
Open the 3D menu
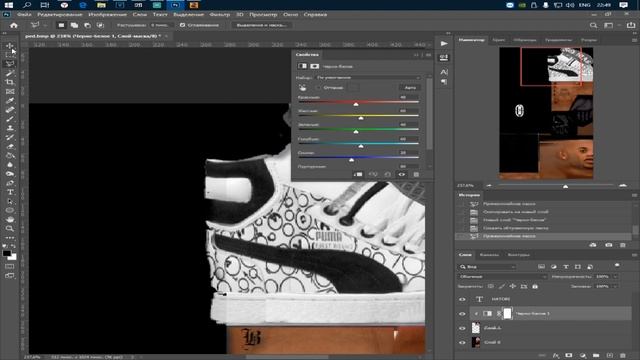(240, 15)
